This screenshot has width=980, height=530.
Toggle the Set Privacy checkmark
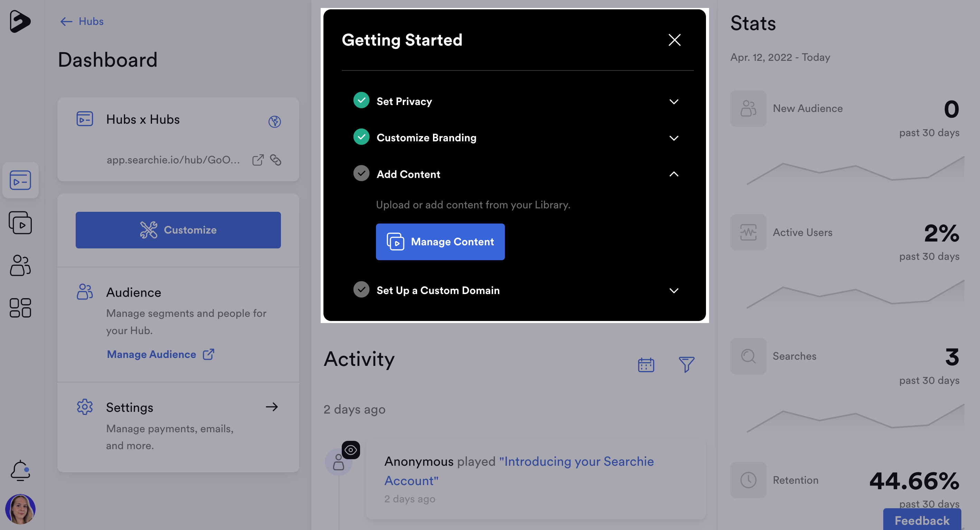(x=361, y=101)
